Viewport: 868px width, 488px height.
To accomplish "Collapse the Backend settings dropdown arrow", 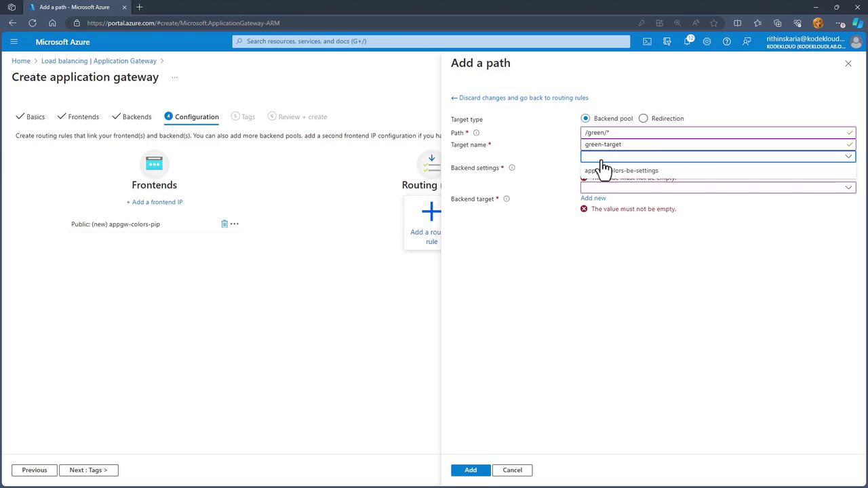I will coord(848,157).
